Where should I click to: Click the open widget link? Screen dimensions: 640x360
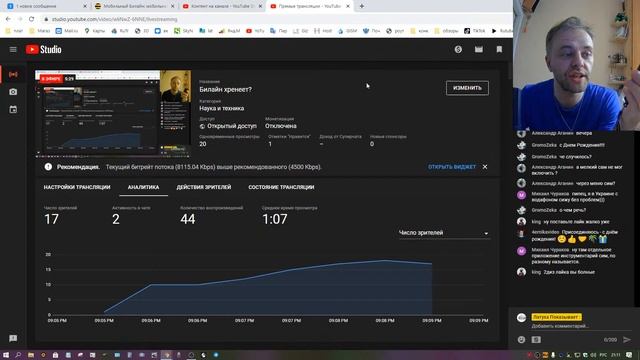pyautogui.click(x=452, y=167)
